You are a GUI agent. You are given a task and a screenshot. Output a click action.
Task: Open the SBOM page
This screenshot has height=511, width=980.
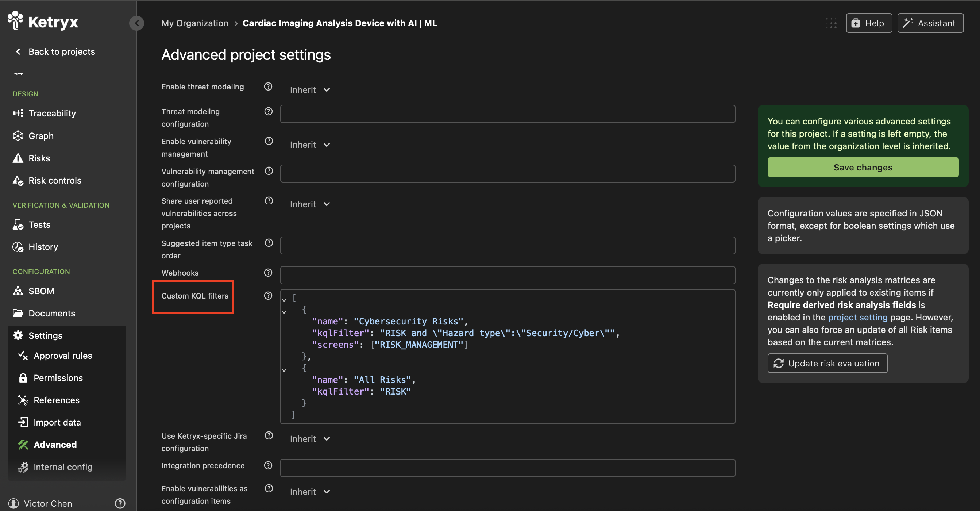34,291
